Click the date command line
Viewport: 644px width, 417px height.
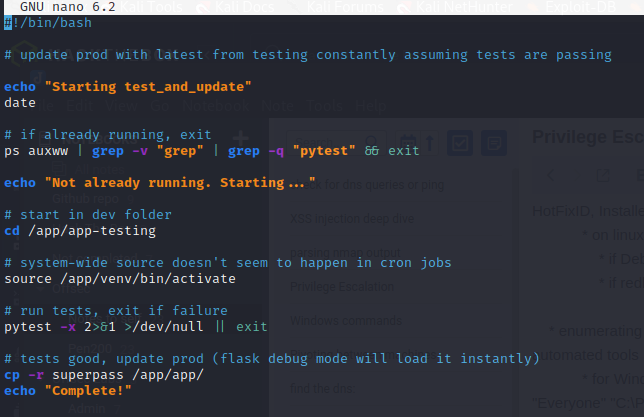pyautogui.click(x=20, y=103)
